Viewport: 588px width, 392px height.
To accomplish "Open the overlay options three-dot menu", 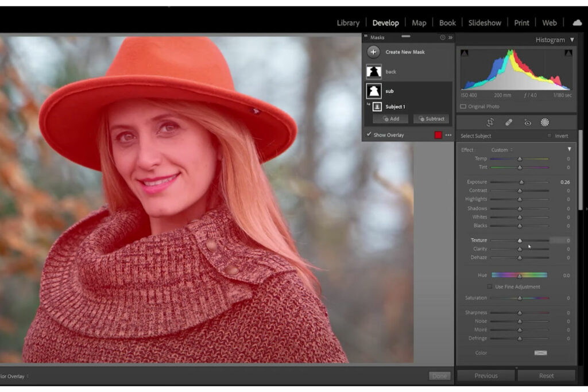I will coord(448,135).
